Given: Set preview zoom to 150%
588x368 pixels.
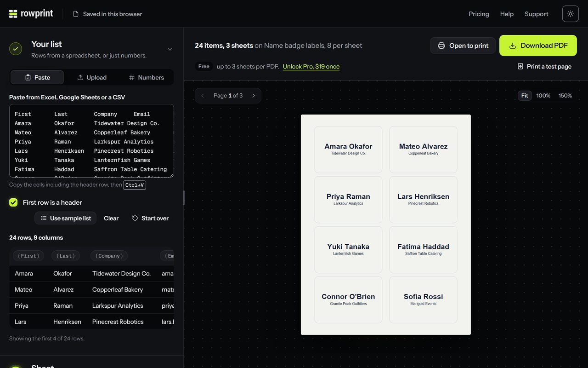Looking at the screenshot, I should coord(565,96).
